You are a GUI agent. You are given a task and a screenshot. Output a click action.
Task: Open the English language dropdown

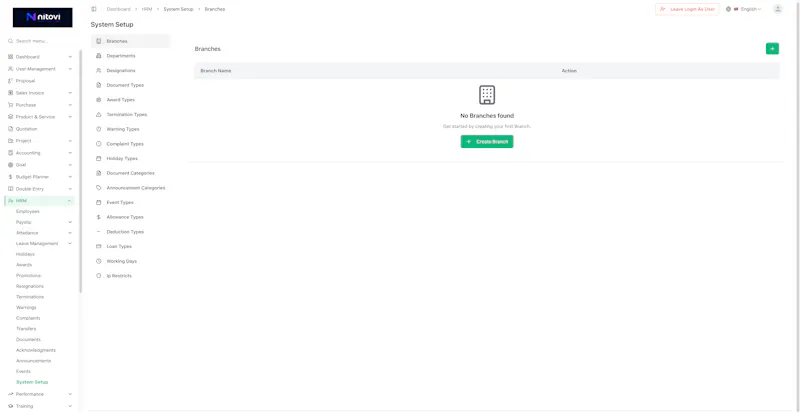tap(747, 9)
